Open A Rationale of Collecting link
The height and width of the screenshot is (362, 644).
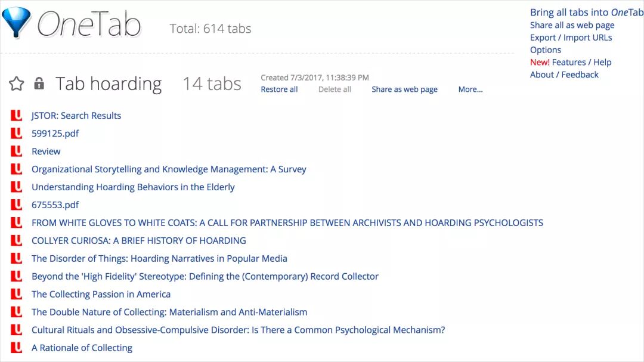coord(82,348)
